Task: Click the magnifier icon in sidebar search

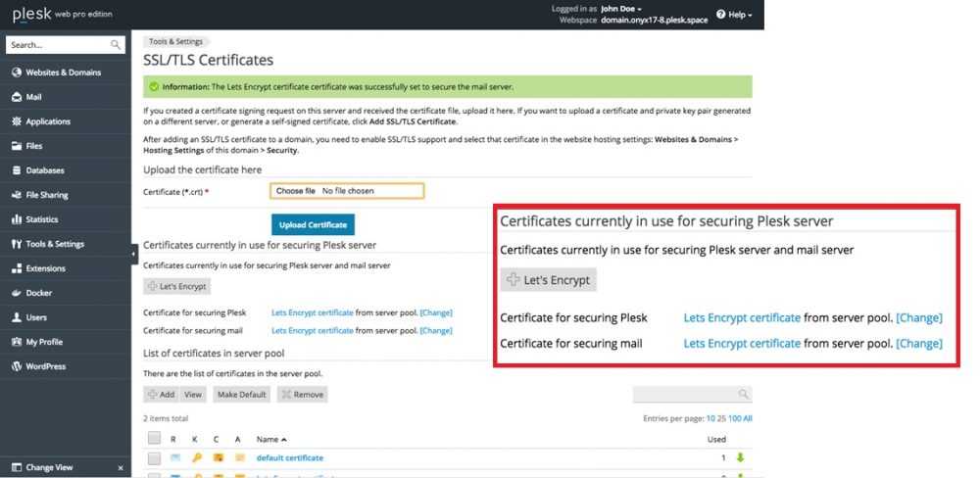Action: coord(115,45)
